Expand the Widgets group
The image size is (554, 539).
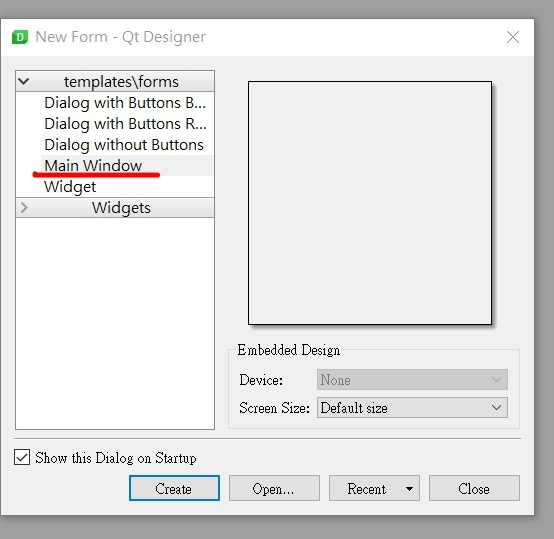pos(24,208)
